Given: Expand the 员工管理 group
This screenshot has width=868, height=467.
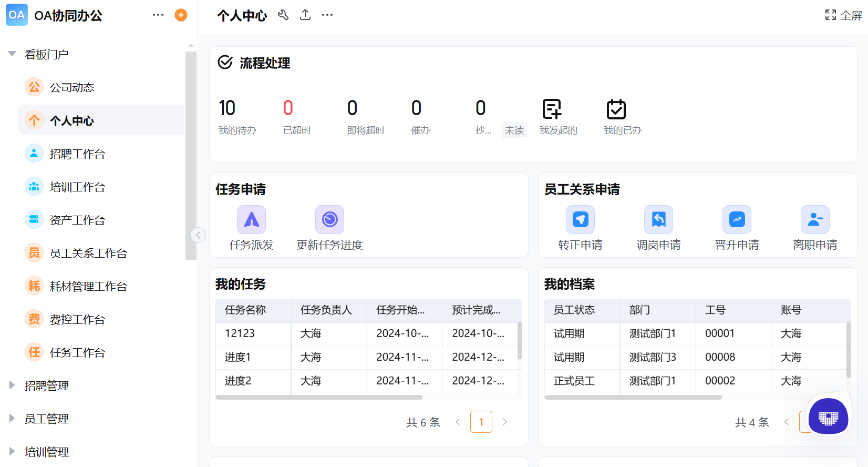Looking at the screenshot, I should coord(12,419).
